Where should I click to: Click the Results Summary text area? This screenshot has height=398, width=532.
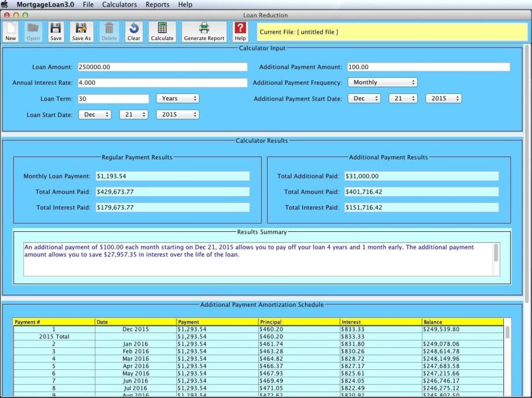point(258,259)
